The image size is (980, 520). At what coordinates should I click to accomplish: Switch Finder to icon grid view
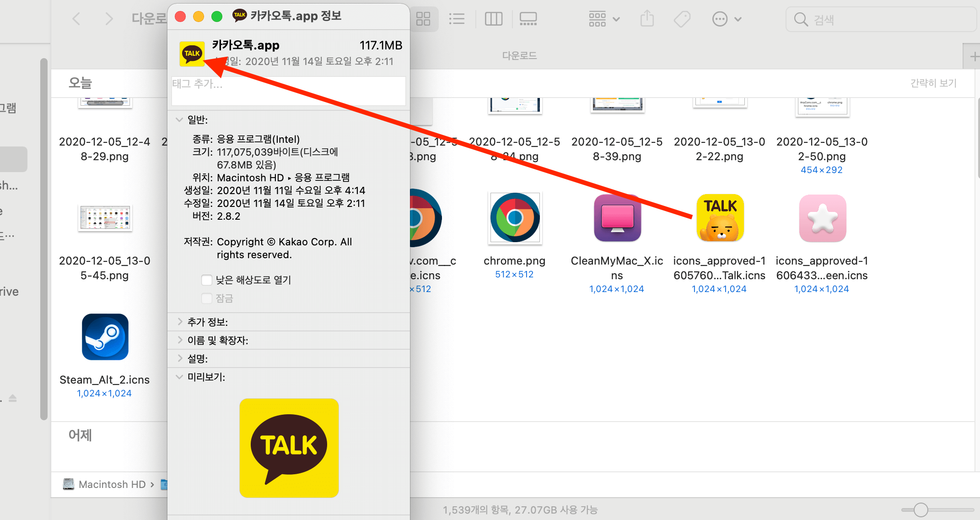(423, 19)
